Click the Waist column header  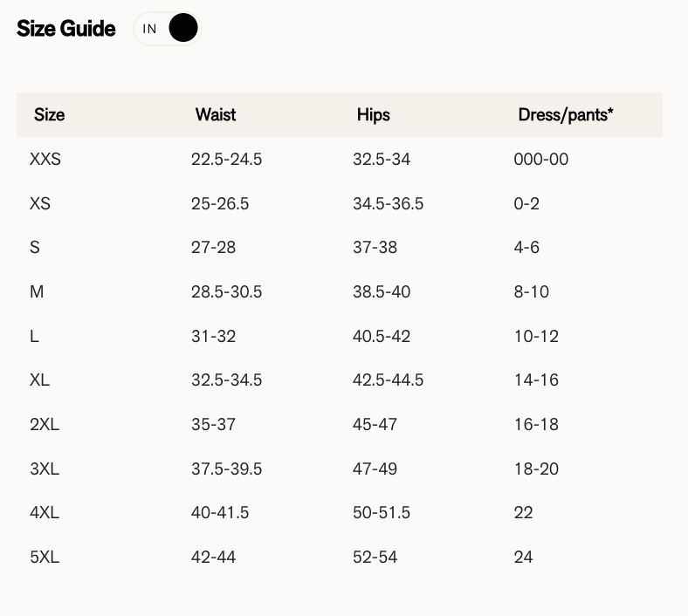[216, 115]
